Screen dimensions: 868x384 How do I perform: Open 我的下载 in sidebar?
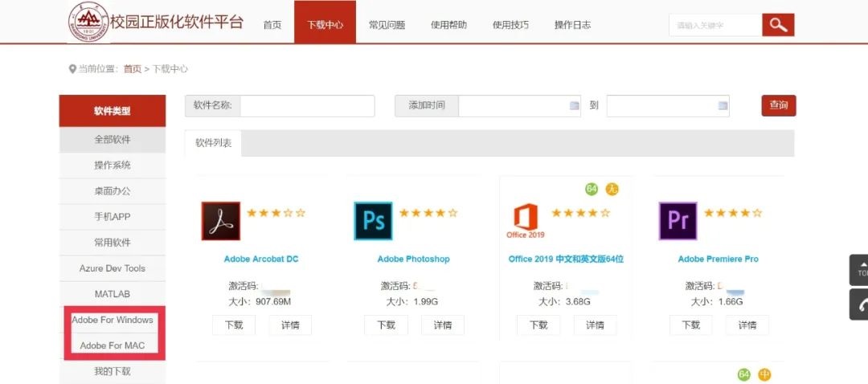coord(113,371)
